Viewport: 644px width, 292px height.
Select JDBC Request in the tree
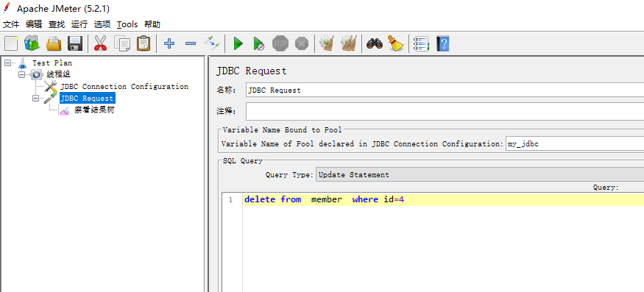[88, 98]
